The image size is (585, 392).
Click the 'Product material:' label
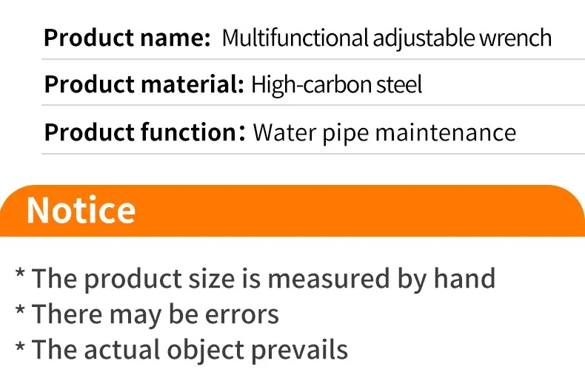(x=144, y=84)
